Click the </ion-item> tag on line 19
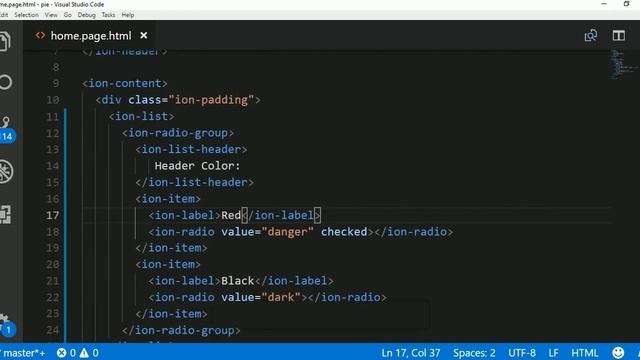640x360 pixels. (x=171, y=248)
